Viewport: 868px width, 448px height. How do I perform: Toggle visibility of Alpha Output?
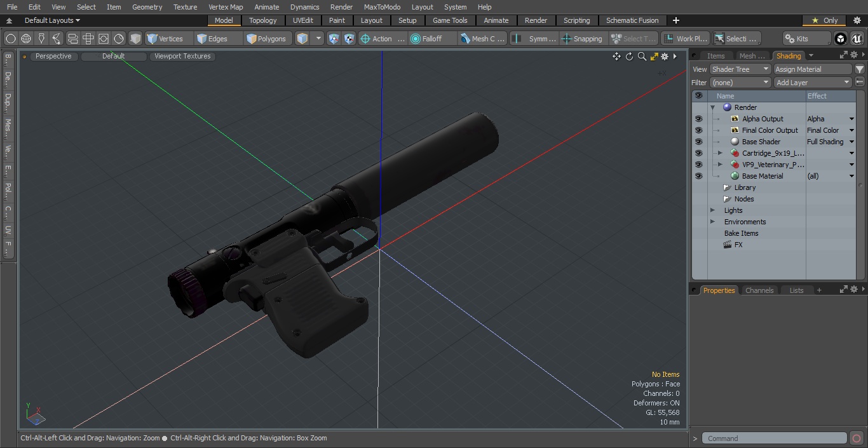tap(699, 119)
